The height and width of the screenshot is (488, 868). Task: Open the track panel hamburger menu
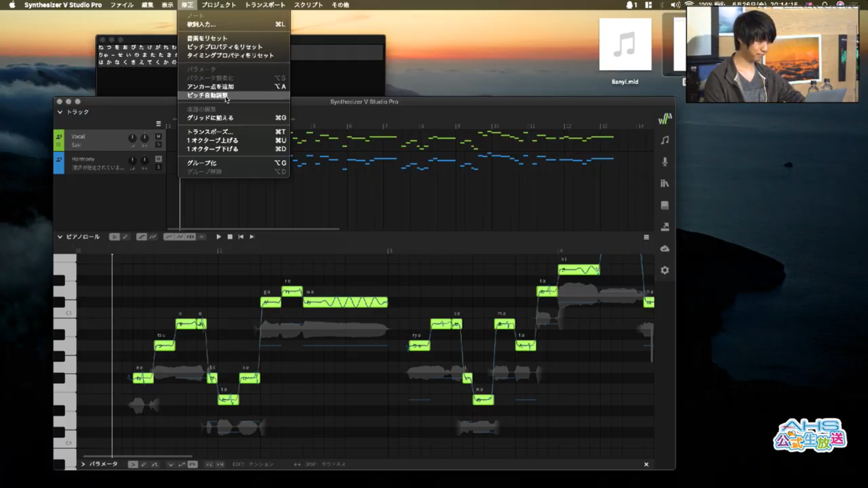158,124
